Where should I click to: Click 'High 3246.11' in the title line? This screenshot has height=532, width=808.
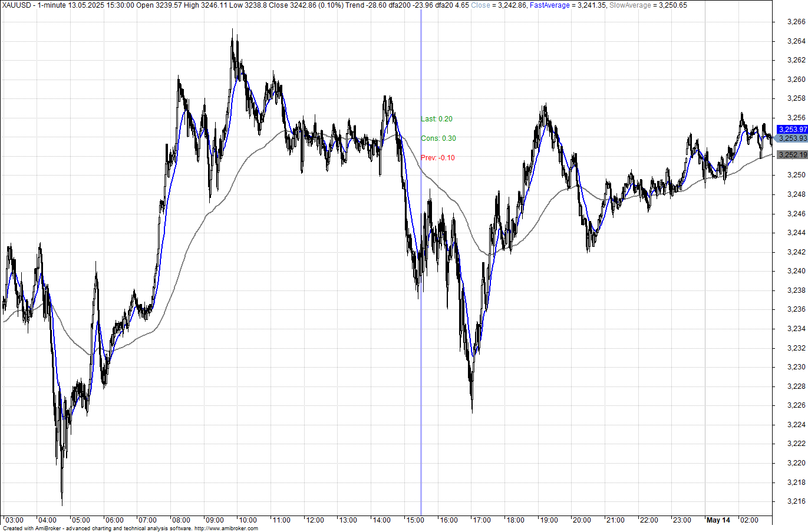205,5
